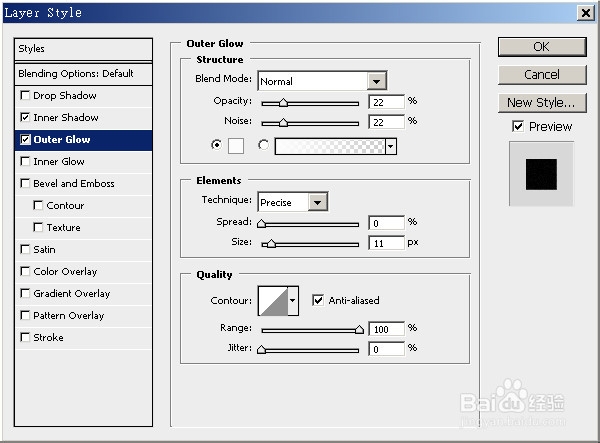Click the Cancel button
The width and height of the screenshot is (600, 443).
542,75
